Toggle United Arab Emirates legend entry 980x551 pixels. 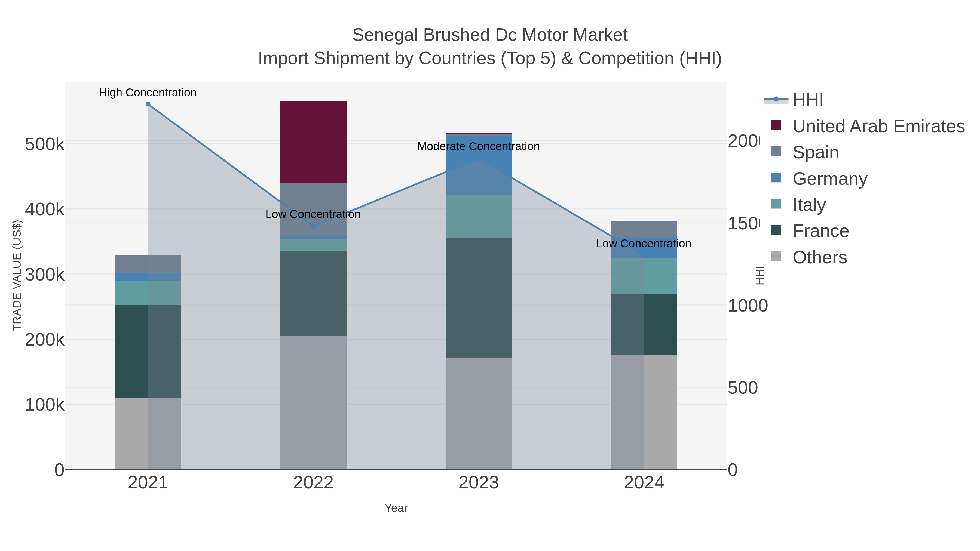[868, 126]
